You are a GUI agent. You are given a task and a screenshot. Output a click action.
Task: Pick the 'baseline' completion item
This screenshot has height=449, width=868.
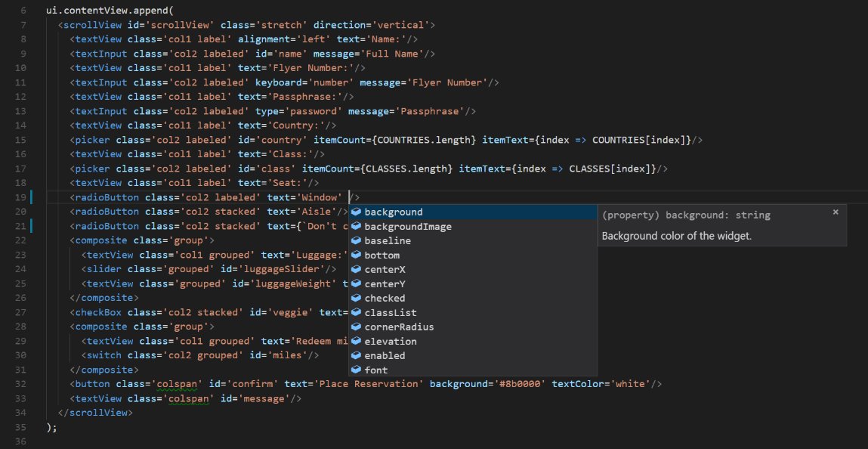coord(473,241)
